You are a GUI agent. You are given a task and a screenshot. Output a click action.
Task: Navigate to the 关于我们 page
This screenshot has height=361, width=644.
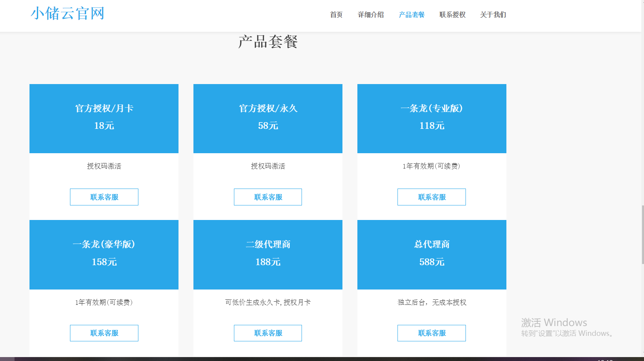tap(493, 15)
